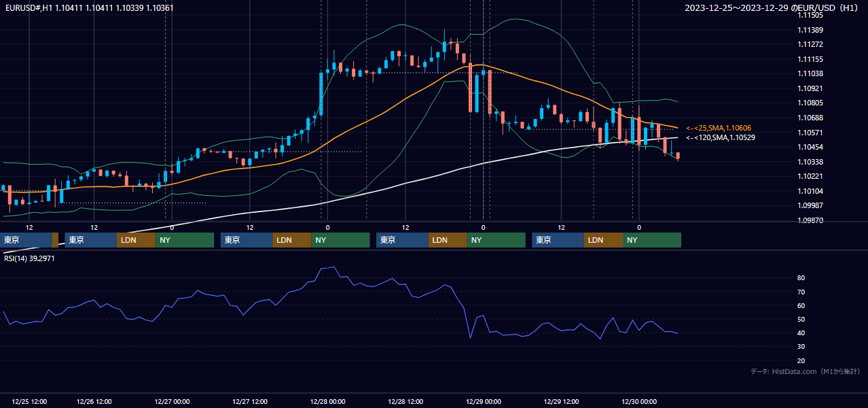Click the rightmost NY session block

pyautogui.click(x=652, y=240)
